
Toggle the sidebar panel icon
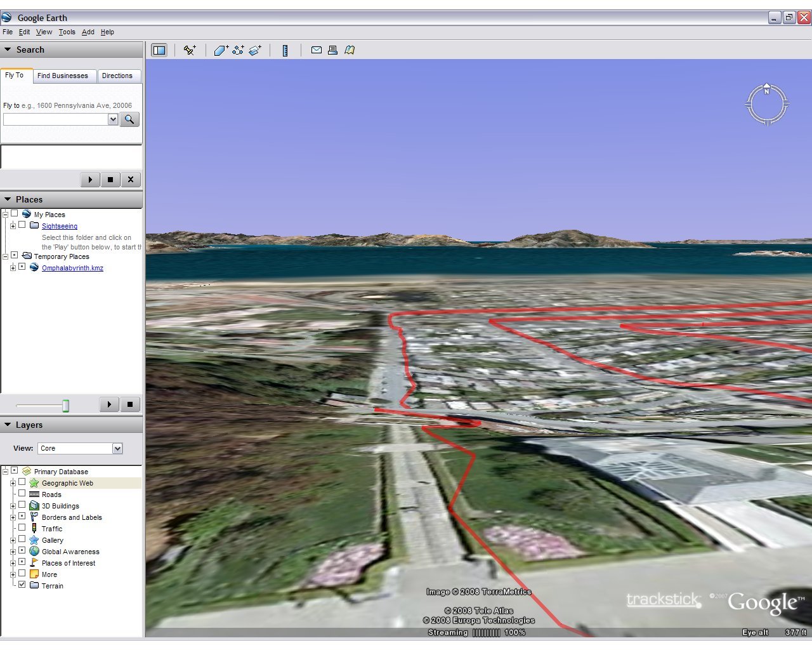point(159,50)
